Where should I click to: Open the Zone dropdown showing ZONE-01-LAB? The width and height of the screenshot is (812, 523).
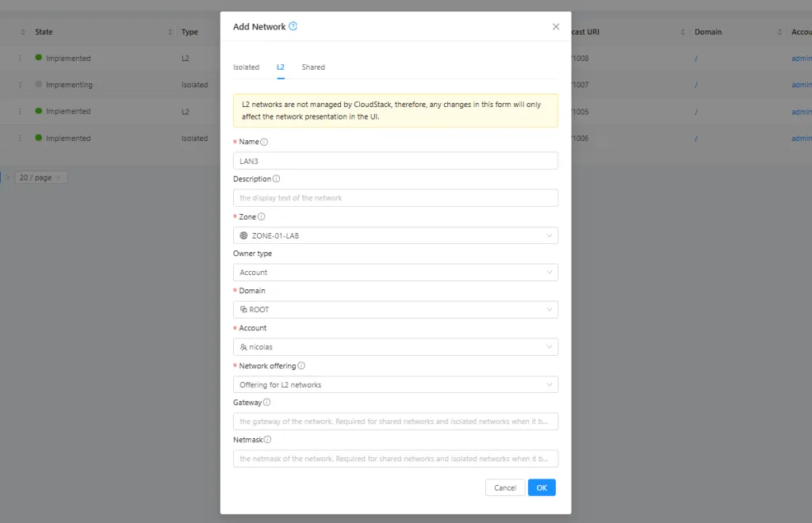[x=395, y=235]
